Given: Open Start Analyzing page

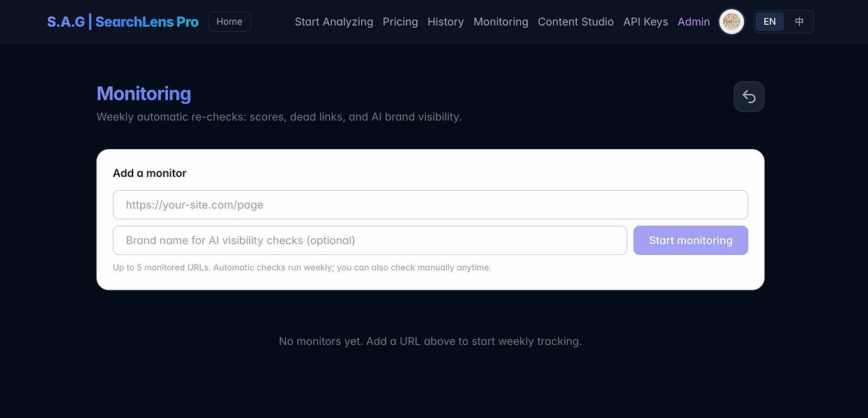Looking at the screenshot, I should pyautogui.click(x=334, y=22).
